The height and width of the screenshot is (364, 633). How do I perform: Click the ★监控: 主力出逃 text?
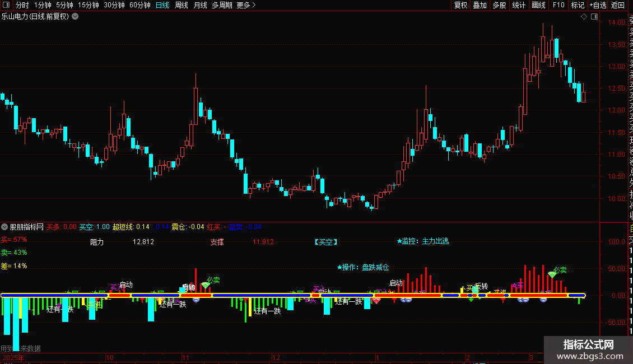(x=423, y=241)
